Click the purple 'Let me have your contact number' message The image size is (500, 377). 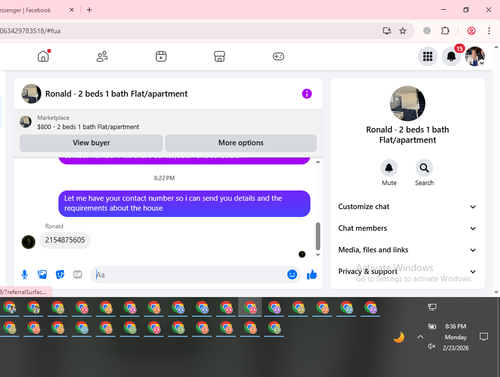(x=184, y=203)
